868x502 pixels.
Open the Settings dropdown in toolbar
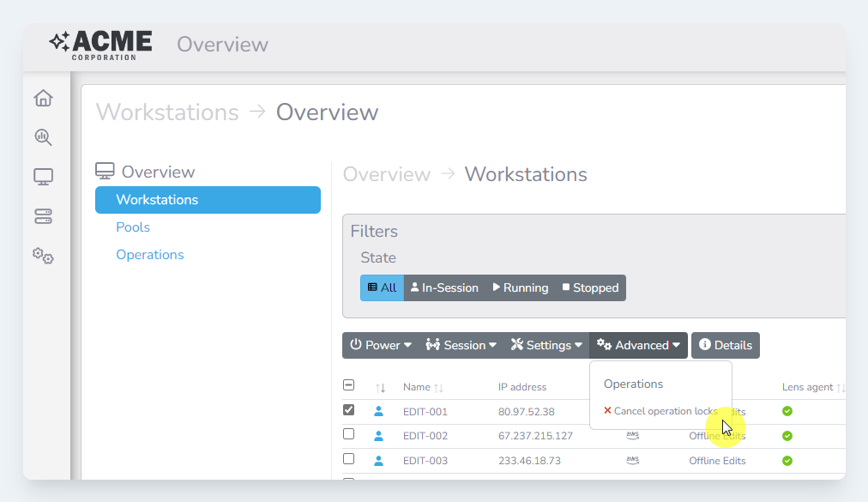[546, 345]
